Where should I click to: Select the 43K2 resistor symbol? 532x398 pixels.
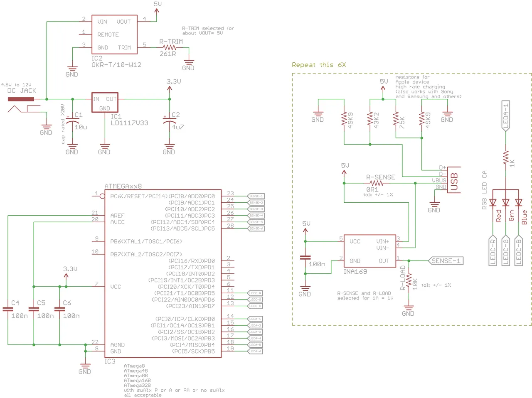click(x=370, y=119)
